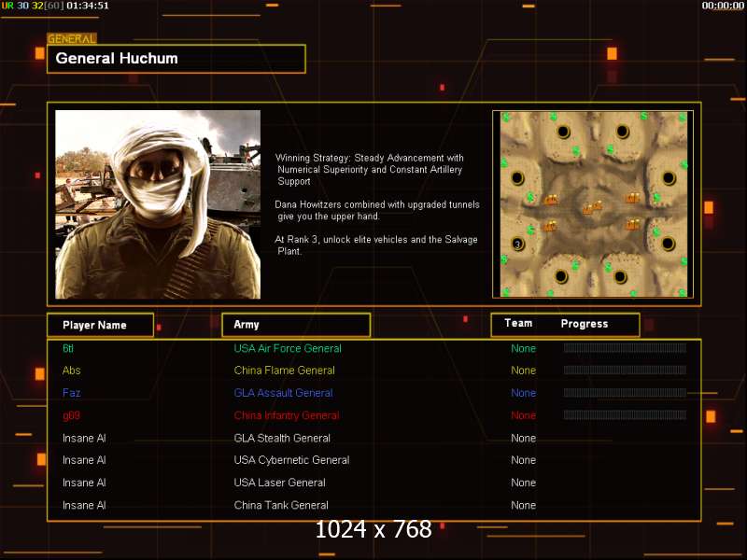Click the Progress column header
Viewport: 747px width, 560px height.
tap(585, 324)
